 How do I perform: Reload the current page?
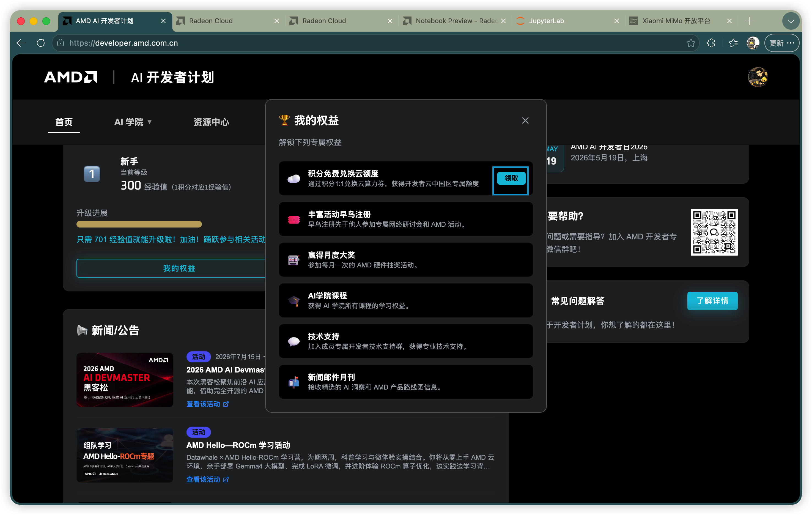(41, 43)
